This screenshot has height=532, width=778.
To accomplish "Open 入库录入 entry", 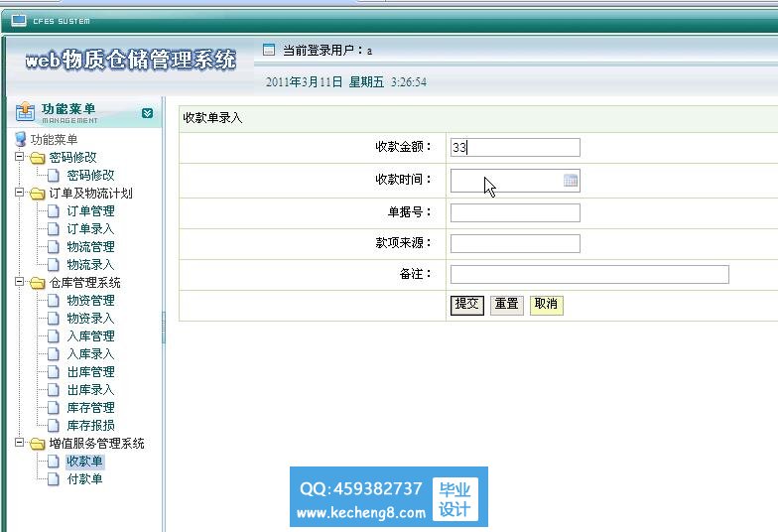I will pos(91,353).
